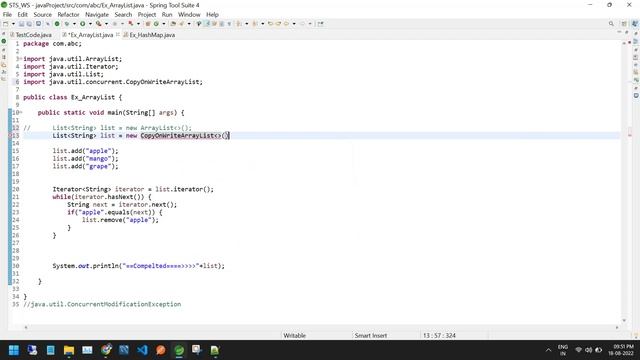Screen dimensions: 640x360
Task: Show hidden system tray icons chevron
Action: (548, 350)
